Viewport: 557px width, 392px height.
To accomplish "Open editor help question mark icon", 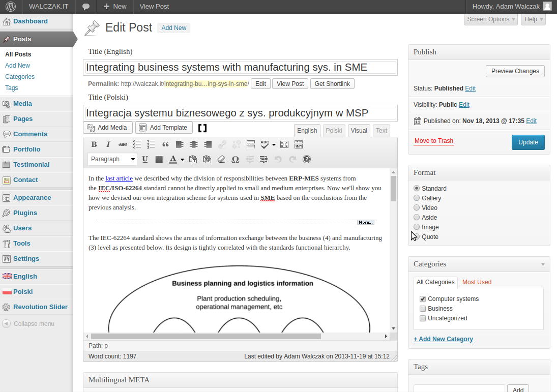I will click(307, 159).
